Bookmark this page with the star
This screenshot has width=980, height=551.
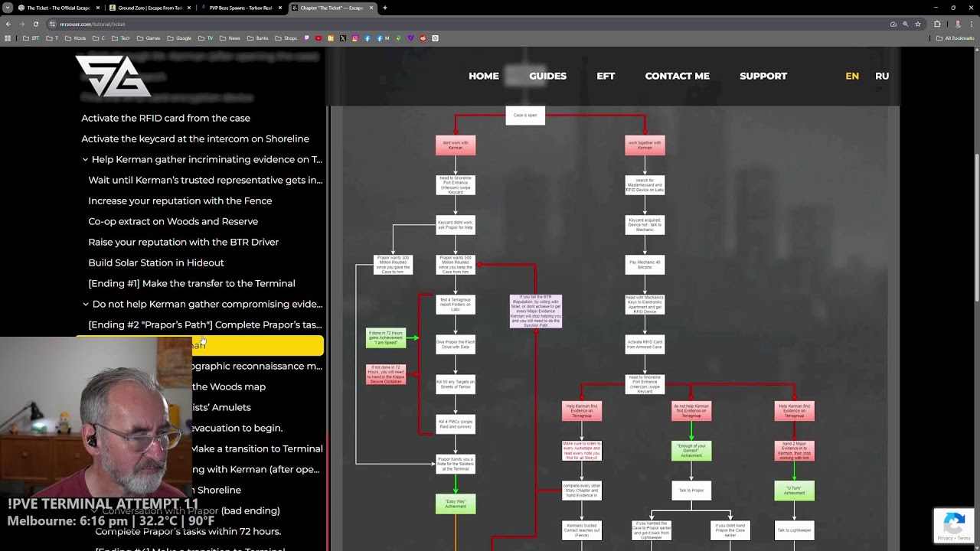click(x=918, y=24)
